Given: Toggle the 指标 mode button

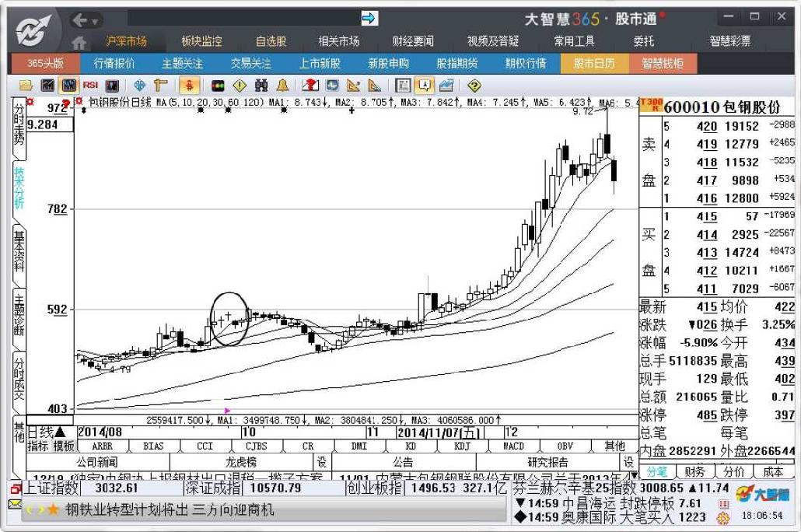Looking at the screenshot, I should click(x=38, y=446).
